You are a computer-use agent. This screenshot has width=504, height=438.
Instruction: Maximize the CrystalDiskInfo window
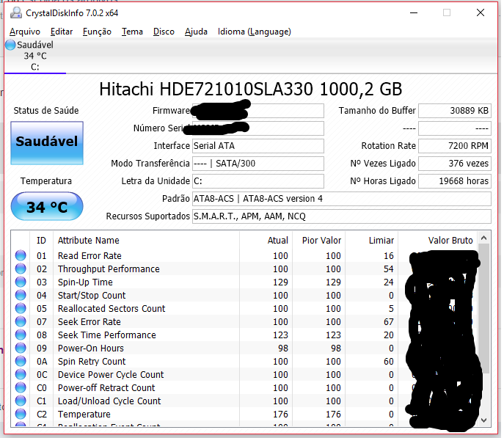447,13
